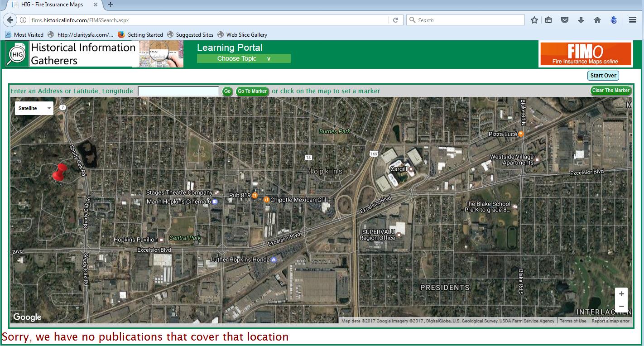Click the Hopkins city label
Image resolution: width=644 pixels, height=346 pixels.
(x=325, y=171)
